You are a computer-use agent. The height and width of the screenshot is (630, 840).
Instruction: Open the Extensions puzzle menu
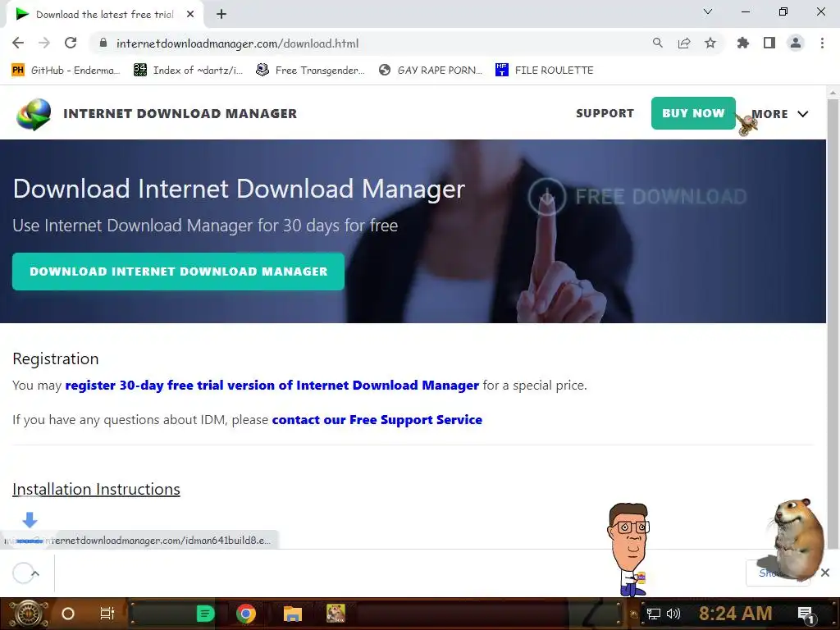point(742,43)
